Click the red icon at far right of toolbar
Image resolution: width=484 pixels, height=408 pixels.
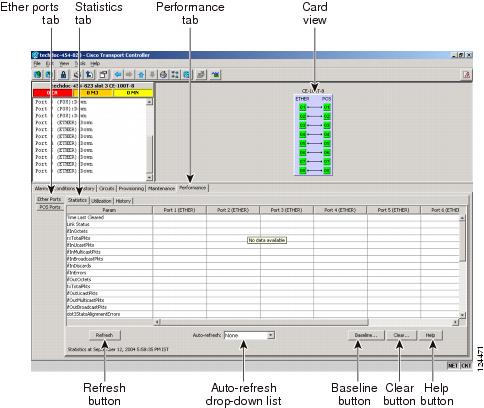467,75
